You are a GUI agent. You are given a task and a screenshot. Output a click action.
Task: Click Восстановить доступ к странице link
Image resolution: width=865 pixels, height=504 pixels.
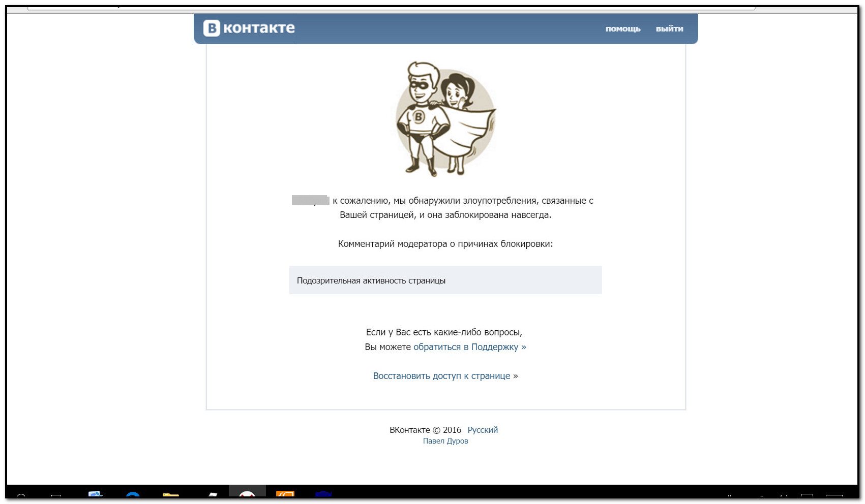[441, 376]
